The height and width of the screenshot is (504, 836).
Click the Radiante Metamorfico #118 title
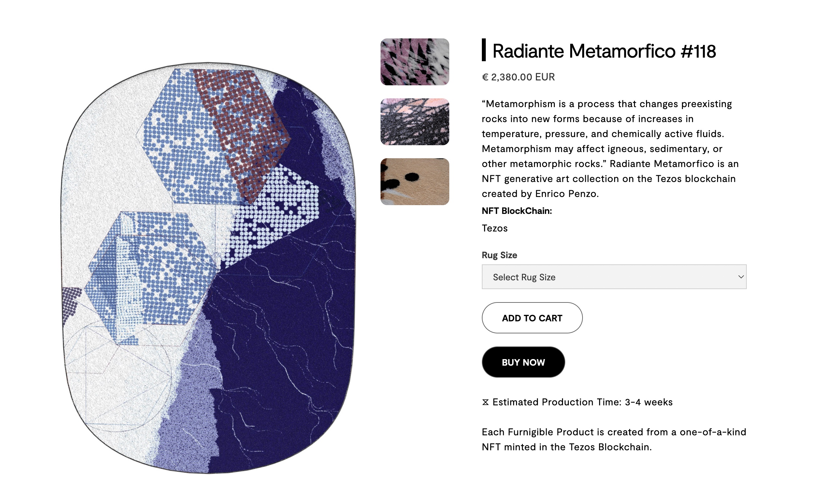[x=604, y=51]
